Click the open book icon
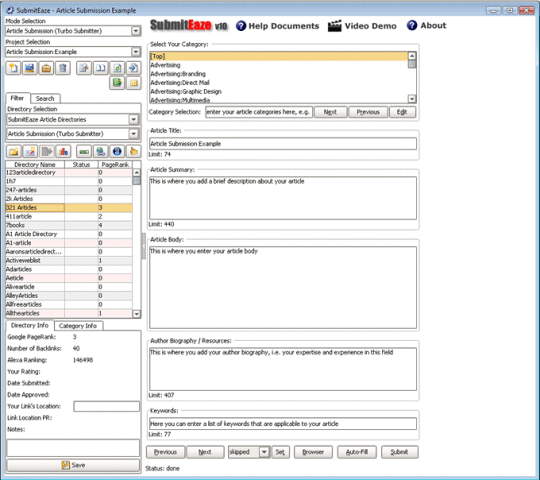The width and height of the screenshot is (540, 480). tap(101, 68)
